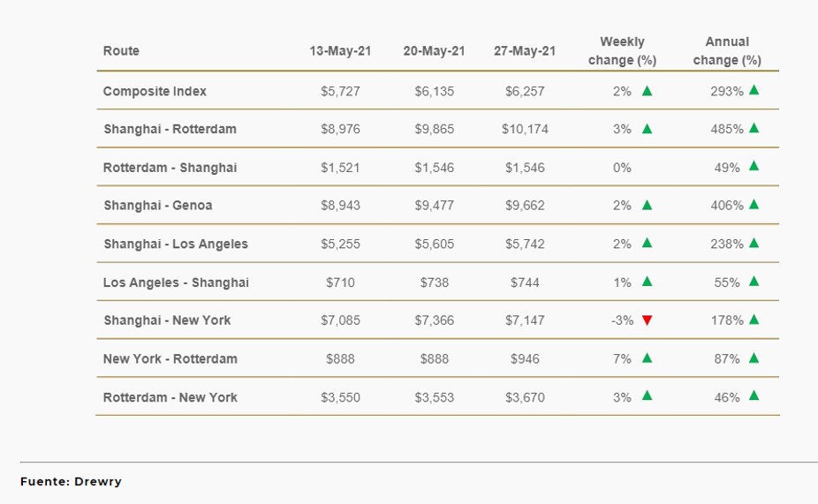The width and height of the screenshot is (818, 504).
Task: Click the $6,257 Composite Index value
Action: click(x=525, y=91)
